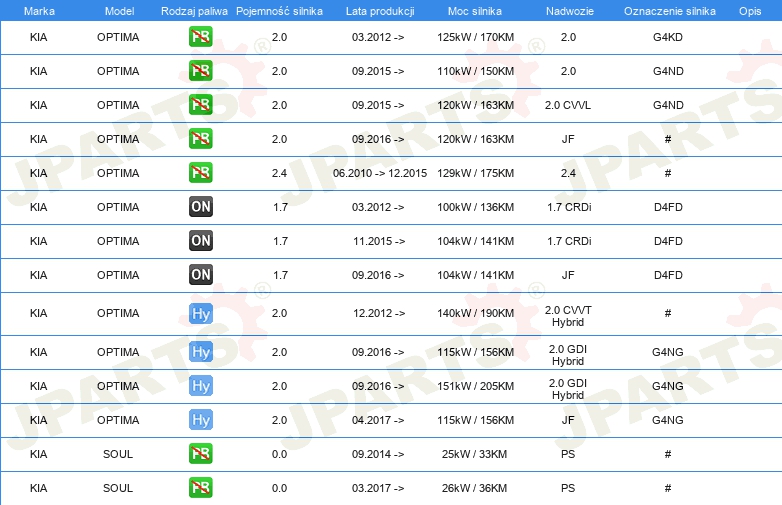Image resolution: width=782 pixels, height=505 pixels.
Task: Click the 125kW / 170KM power cell
Action: click(x=475, y=37)
